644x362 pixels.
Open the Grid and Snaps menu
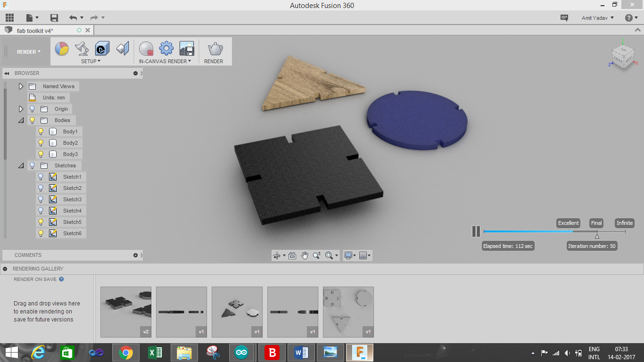(364, 255)
